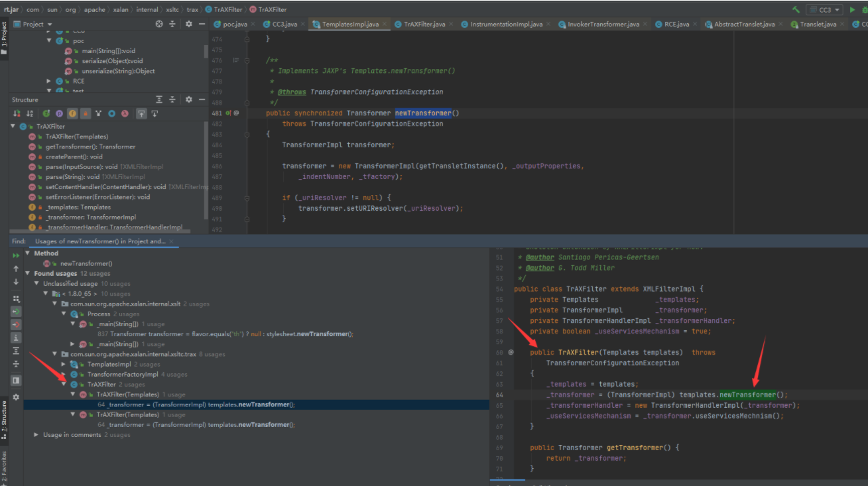Expand all nodes in the Structure panel header
The width and height of the screenshot is (868, 486).
tap(159, 99)
